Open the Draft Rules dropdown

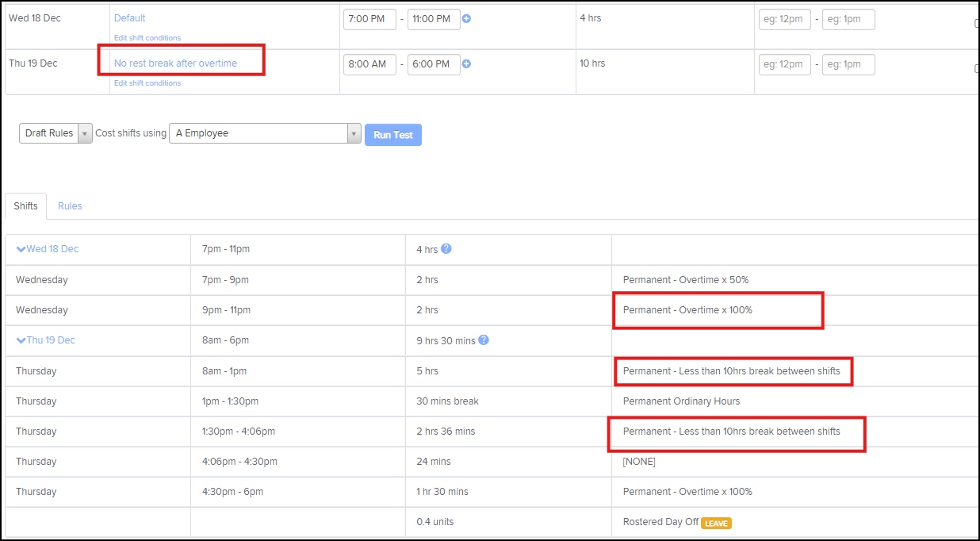(56, 133)
